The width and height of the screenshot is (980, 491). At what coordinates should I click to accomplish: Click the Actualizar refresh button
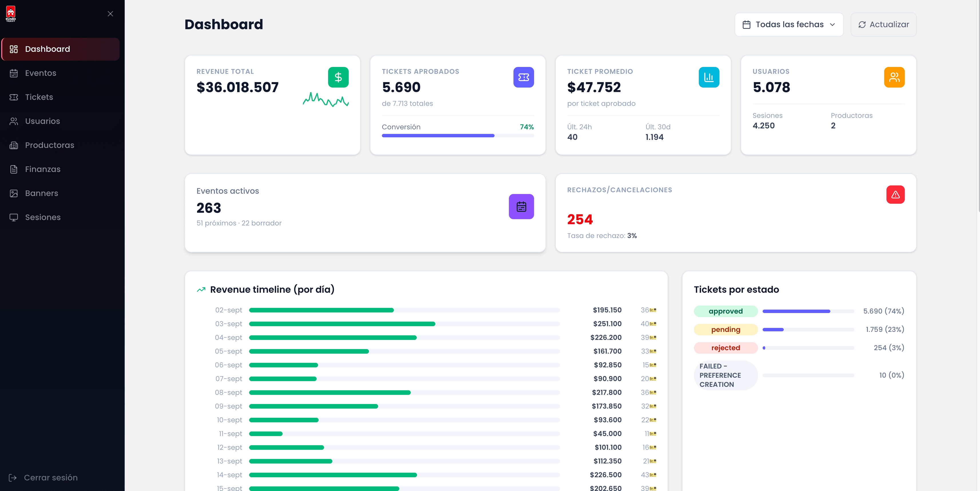point(883,25)
